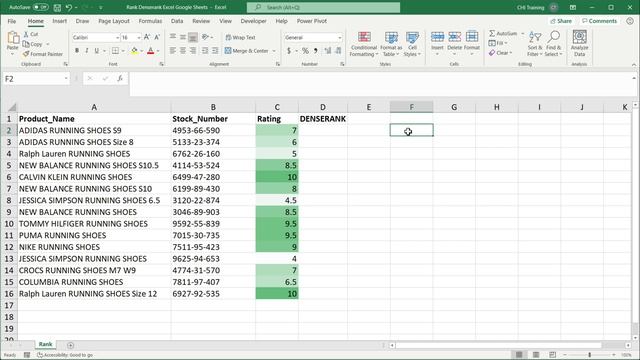Apply the red font color
The height and width of the screenshot is (360, 640).
(151, 51)
